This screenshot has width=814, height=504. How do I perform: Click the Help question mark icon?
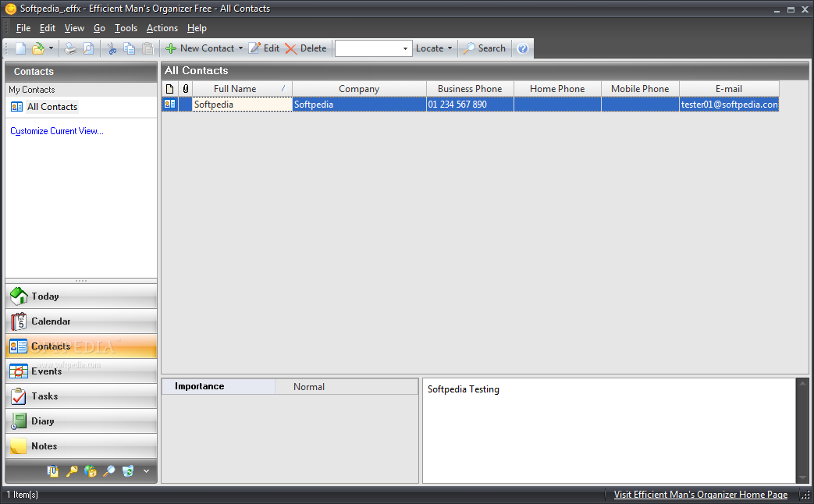[523, 48]
